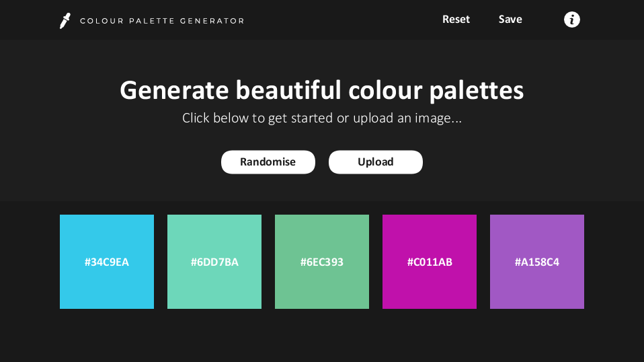Click the Colour Palette Generator title
This screenshot has width=644, height=362.
point(162,21)
